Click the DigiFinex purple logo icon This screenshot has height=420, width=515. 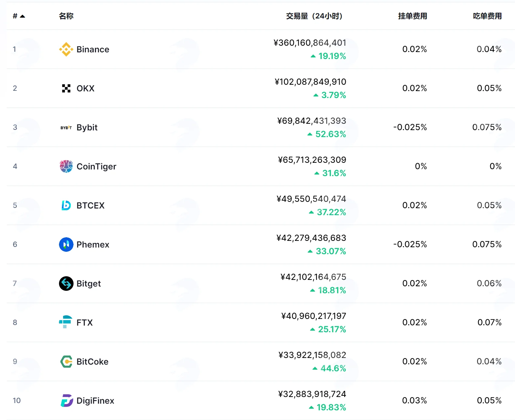click(x=67, y=401)
